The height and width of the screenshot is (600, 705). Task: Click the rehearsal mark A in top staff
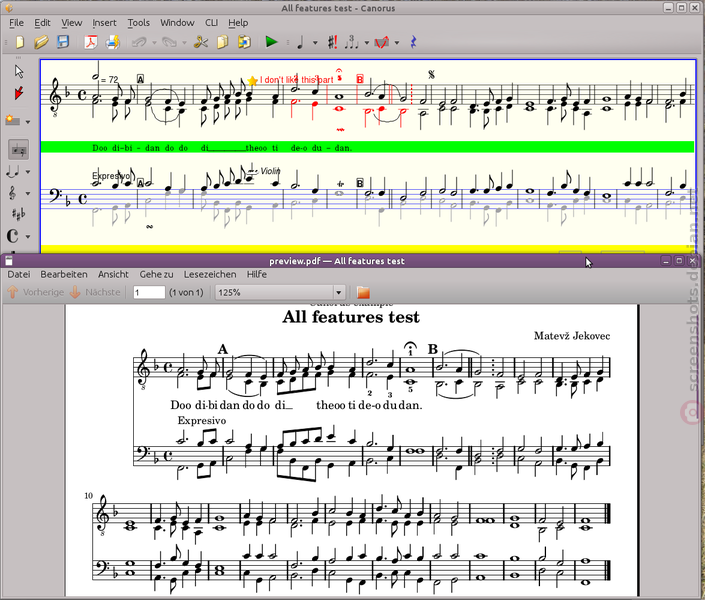point(140,79)
